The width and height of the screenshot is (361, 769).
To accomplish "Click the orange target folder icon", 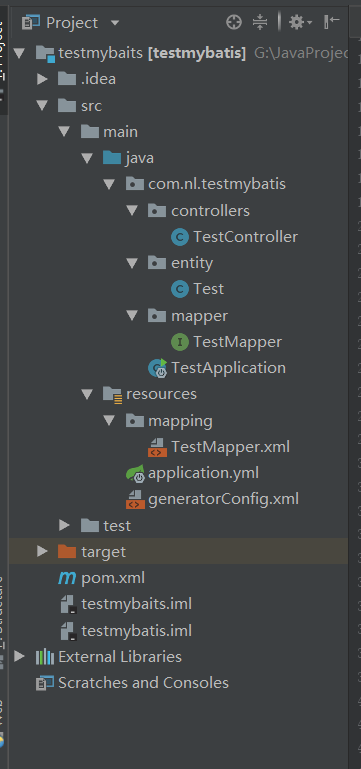I will coord(67,552).
